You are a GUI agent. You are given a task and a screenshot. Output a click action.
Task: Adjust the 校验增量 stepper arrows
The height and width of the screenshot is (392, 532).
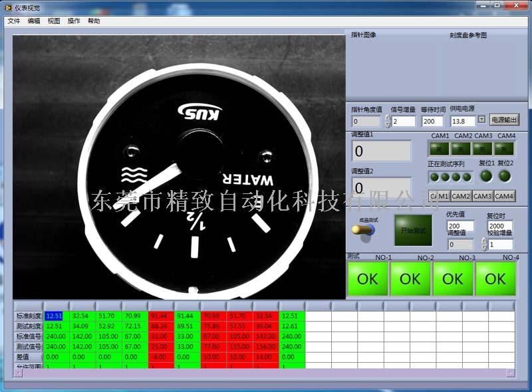point(485,244)
